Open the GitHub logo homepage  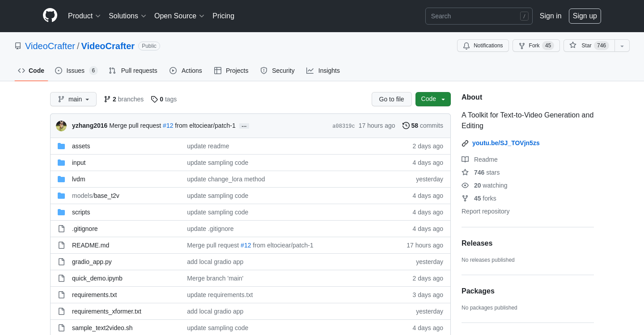click(x=50, y=16)
